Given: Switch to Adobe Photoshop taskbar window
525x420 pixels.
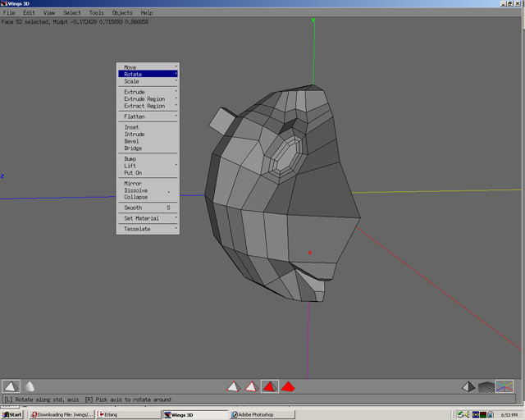Looking at the screenshot, I should tap(262, 414).
